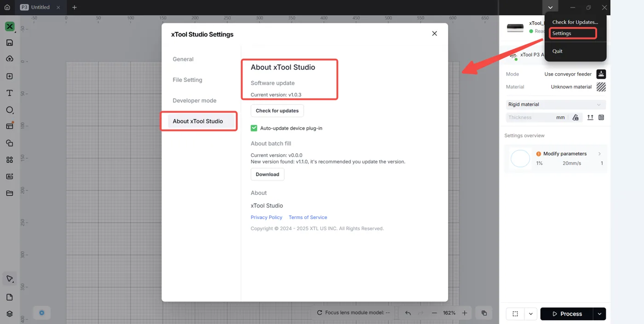Select the Ellipse shape tool

click(x=10, y=110)
